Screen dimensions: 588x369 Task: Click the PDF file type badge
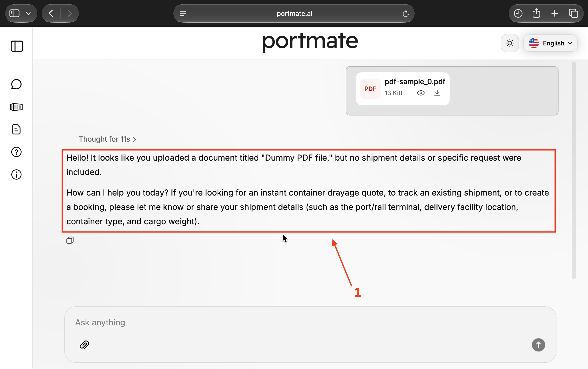click(x=370, y=89)
